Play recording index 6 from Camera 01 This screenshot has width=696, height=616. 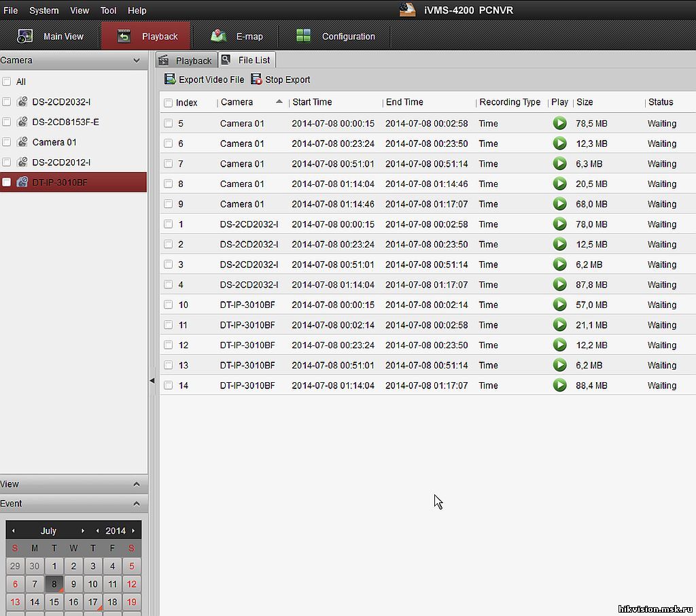[560, 143]
